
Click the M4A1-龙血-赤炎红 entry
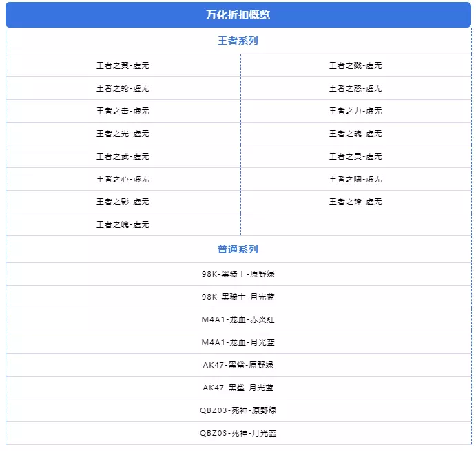tap(238, 319)
